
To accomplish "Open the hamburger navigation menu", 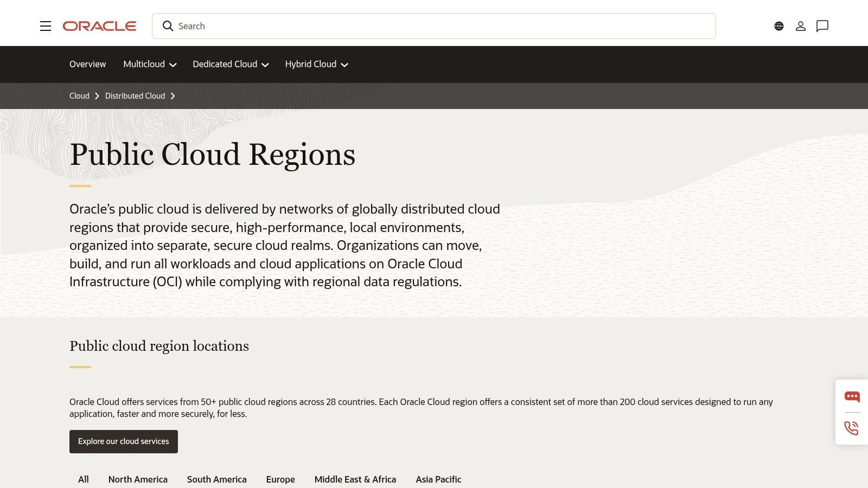I will coord(46,26).
